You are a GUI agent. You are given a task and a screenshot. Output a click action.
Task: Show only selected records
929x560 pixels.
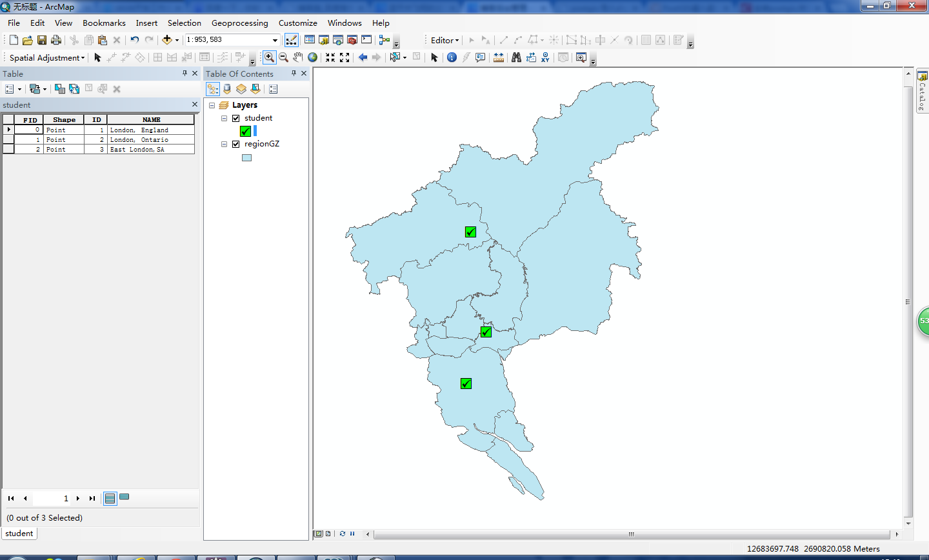tap(125, 497)
